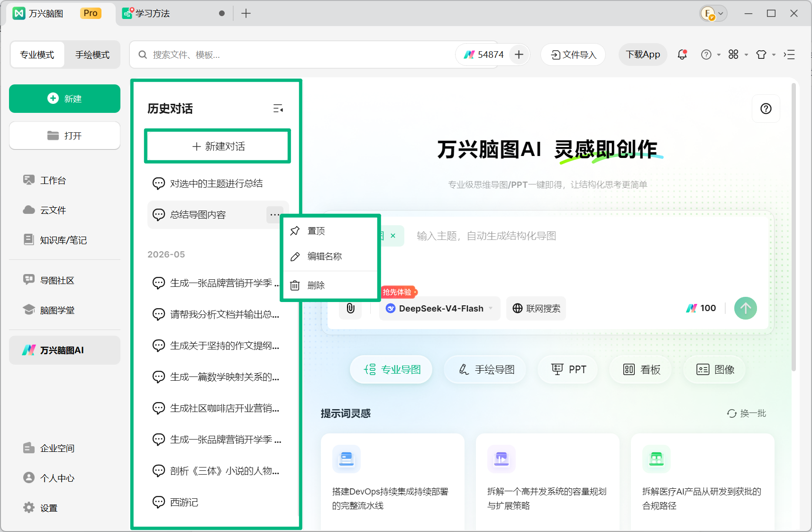Open 工作台 in sidebar

click(64, 180)
